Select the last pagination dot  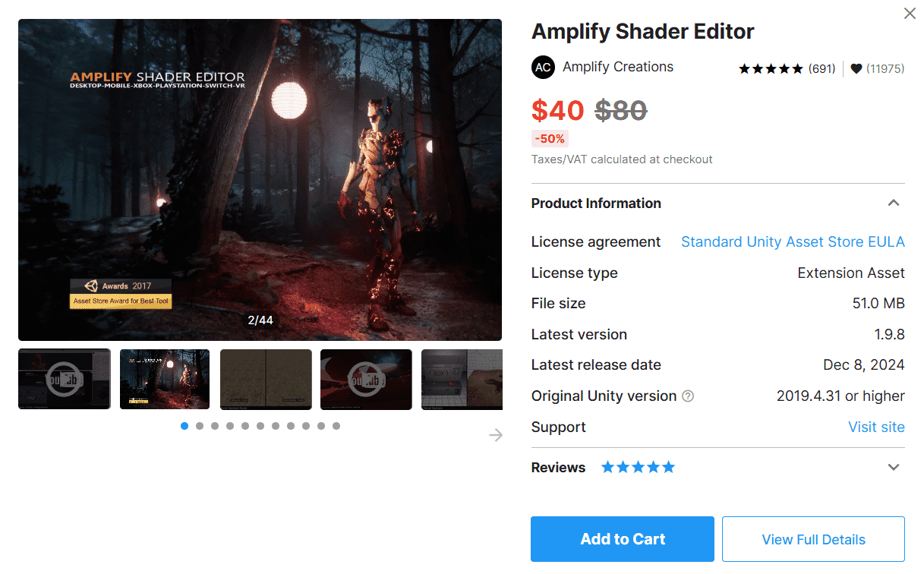pyautogui.click(x=336, y=426)
